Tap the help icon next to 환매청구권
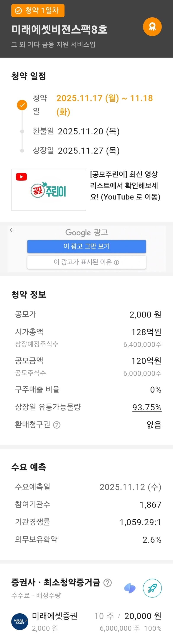 pyautogui.click(x=57, y=425)
